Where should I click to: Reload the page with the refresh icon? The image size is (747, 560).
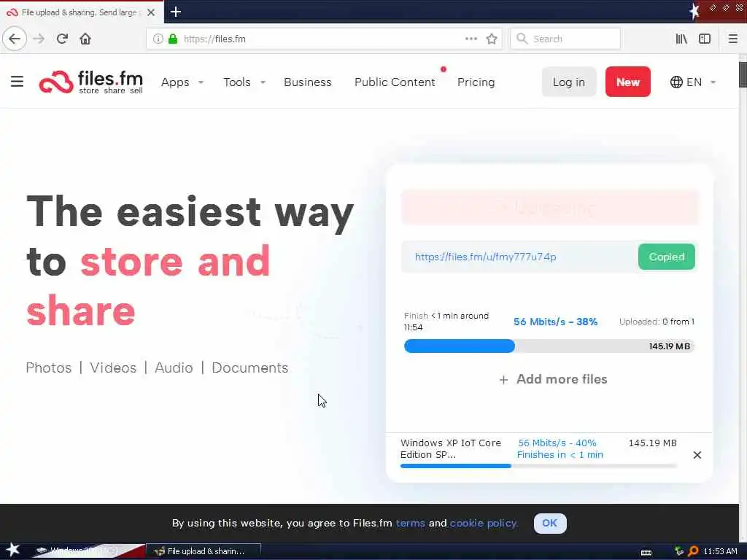tap(62, 39)
